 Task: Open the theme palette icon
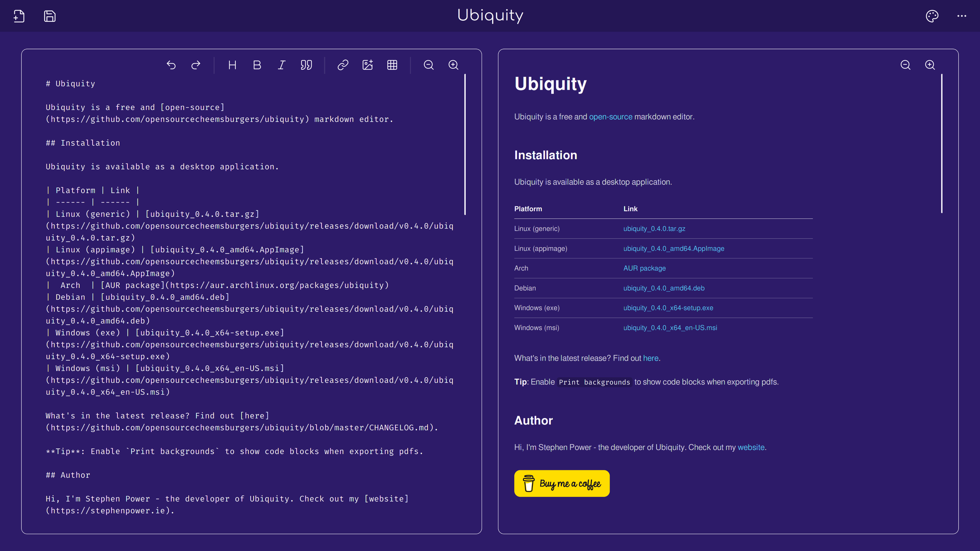point(932,16)
